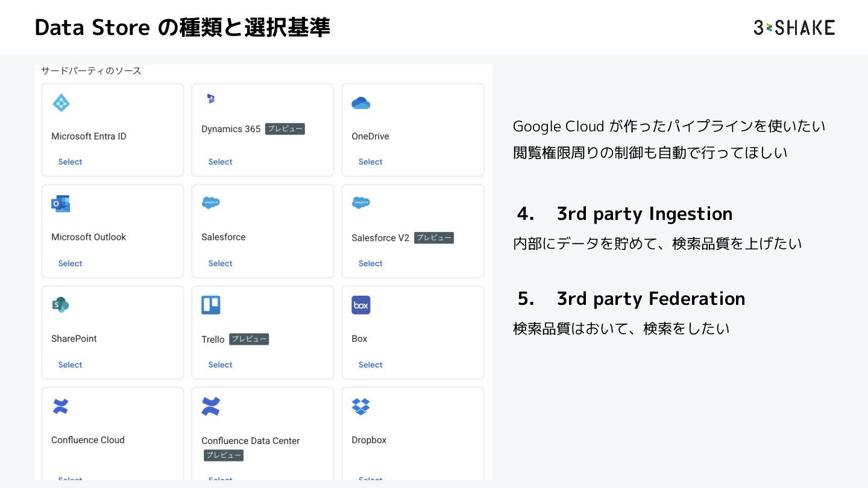
Task: Click the Microsoft Outlook label
Action: coord(89,237)
